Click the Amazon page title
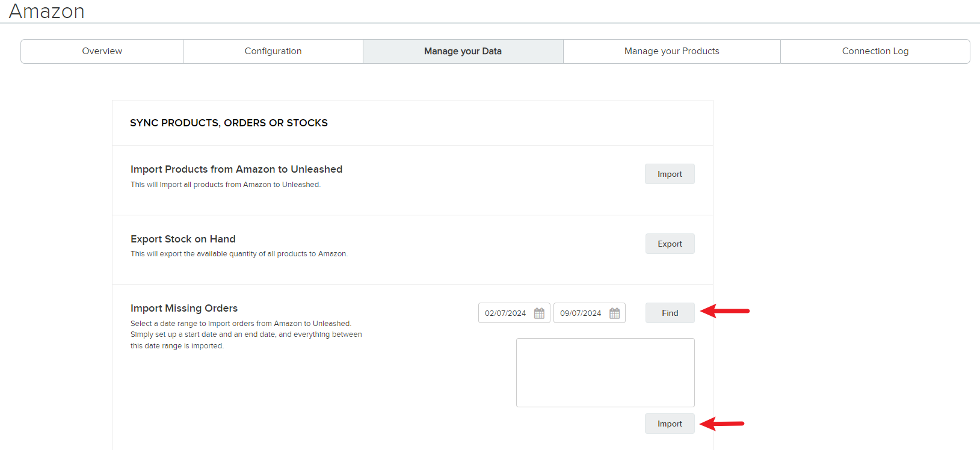Viewport: 980px width, 450px height. pyautogui.click(x=46, y=11)
